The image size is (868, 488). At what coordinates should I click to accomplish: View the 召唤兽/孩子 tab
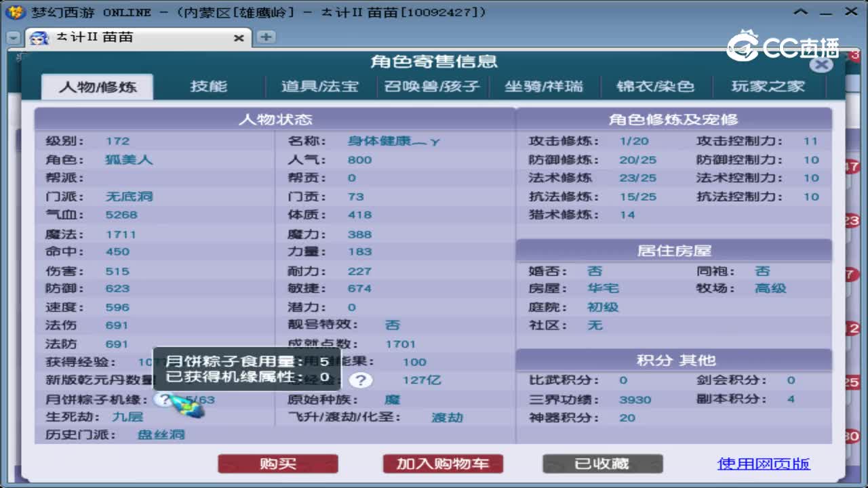[432, 86]
